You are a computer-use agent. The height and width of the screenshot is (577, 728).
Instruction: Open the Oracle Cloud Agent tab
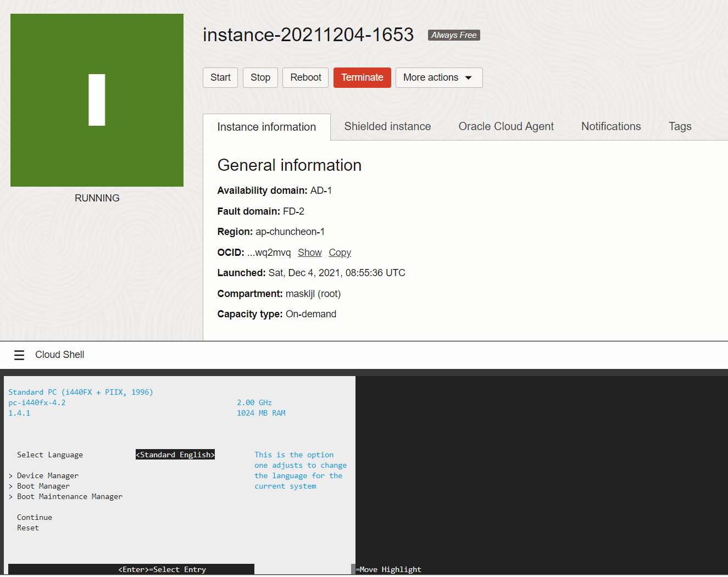click(x=506, y=126)
